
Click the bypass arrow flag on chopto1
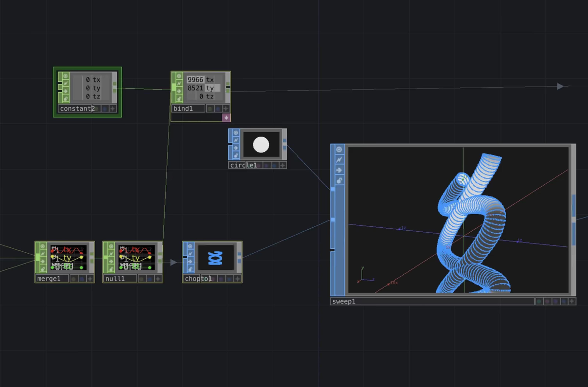pyautogui.click(x=190, y=261)
